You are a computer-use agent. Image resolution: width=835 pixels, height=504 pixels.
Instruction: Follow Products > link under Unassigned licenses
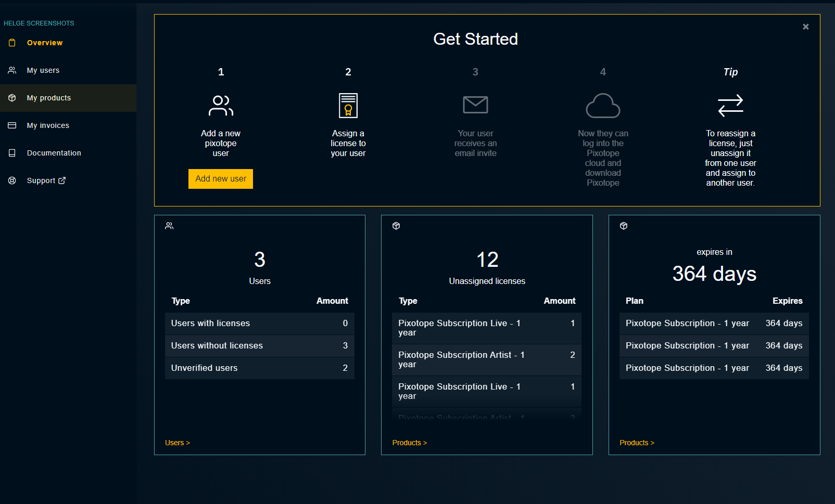(410, 443)
